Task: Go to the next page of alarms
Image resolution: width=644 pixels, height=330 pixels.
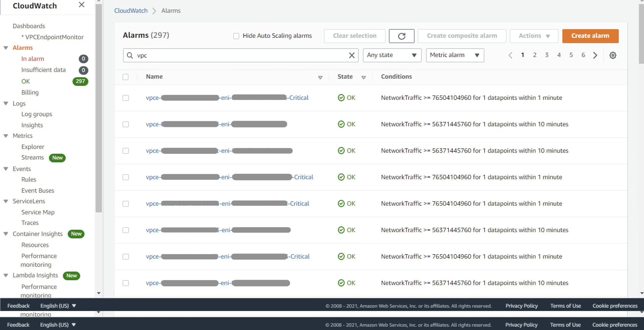Action: click(595, 55)
